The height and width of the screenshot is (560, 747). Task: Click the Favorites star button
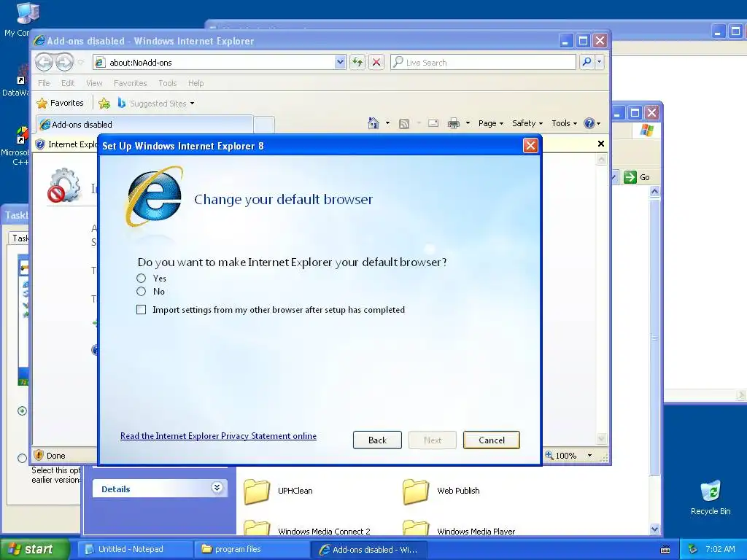pyautogui.click(x=60, y=103)
